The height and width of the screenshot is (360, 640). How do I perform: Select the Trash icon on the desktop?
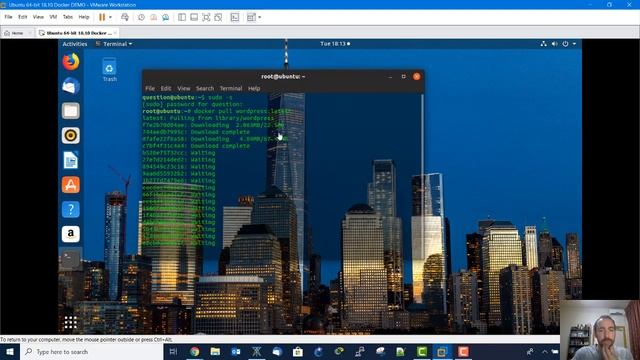click(109, 70)
